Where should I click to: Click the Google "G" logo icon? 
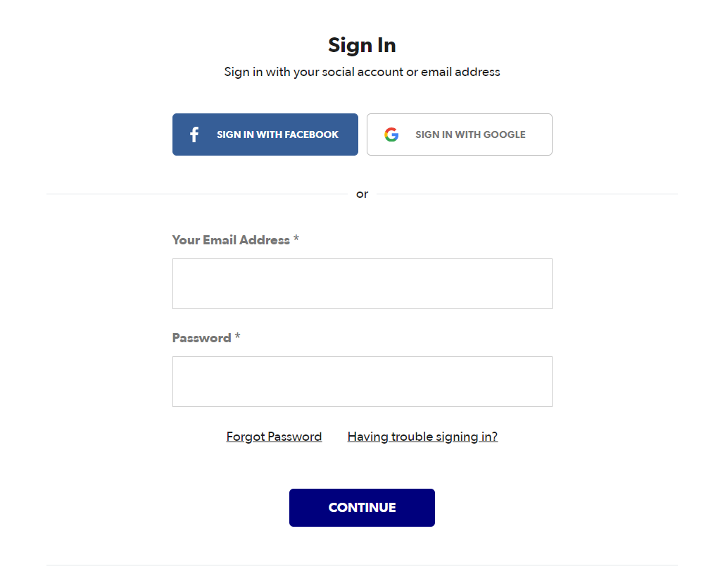(391, 135)
